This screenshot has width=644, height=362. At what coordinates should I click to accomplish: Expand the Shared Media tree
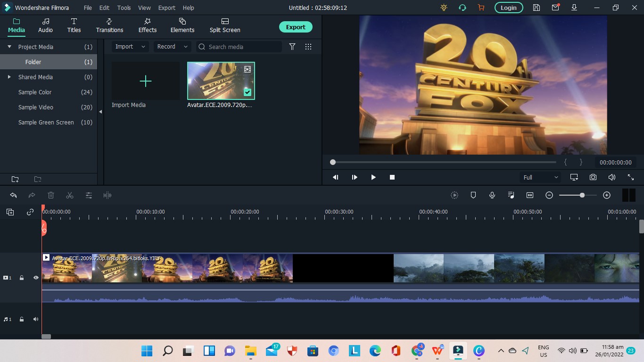coord(9,77)
